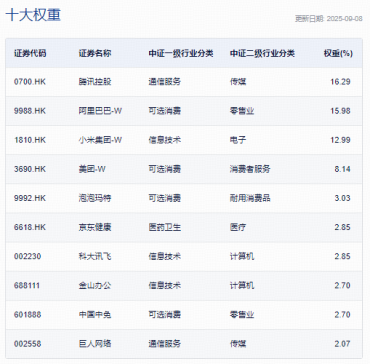Viewport: 371px width, 364px height.
Task: Click the 证券名称 column header
Action: tap(95, 53)
